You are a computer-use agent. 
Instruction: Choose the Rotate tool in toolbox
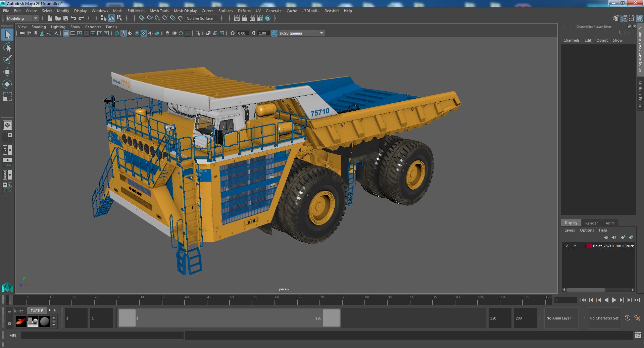pos(7,84)
